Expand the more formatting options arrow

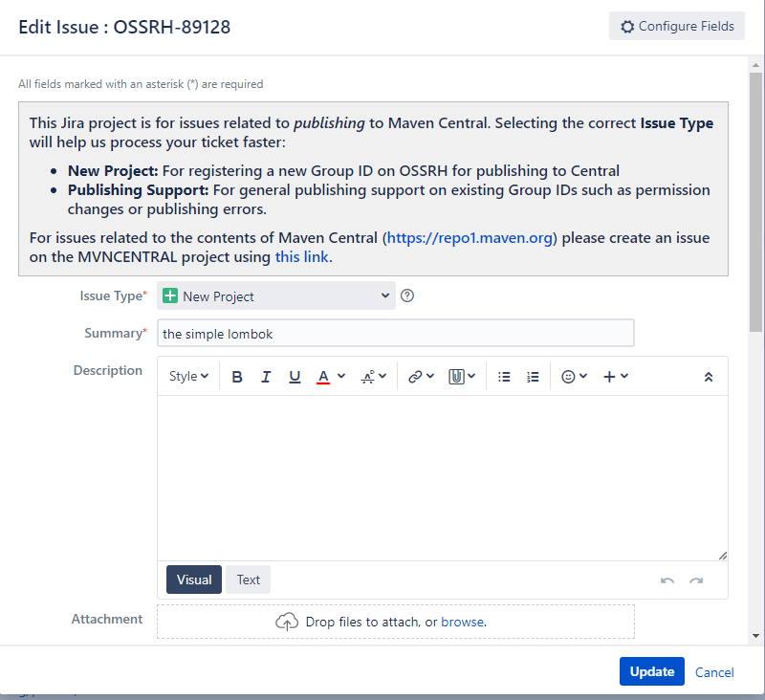382,376
